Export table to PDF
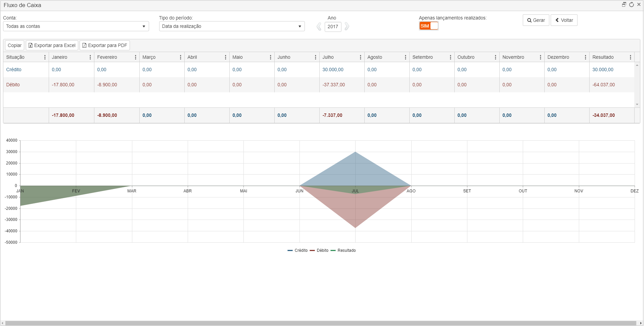 click(105, 45)
